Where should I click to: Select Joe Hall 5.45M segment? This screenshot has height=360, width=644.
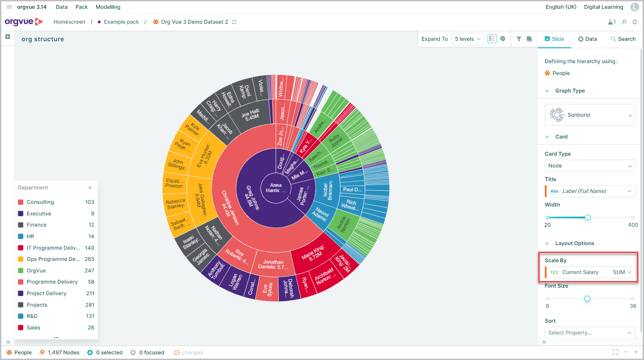tap(252, 115)
